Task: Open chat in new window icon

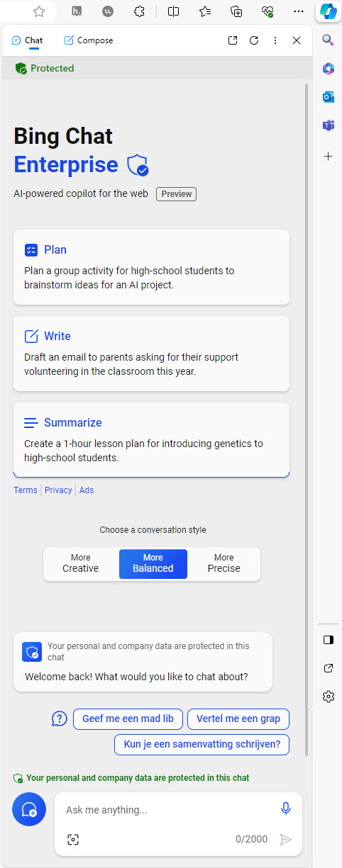Action: point(233,40)
